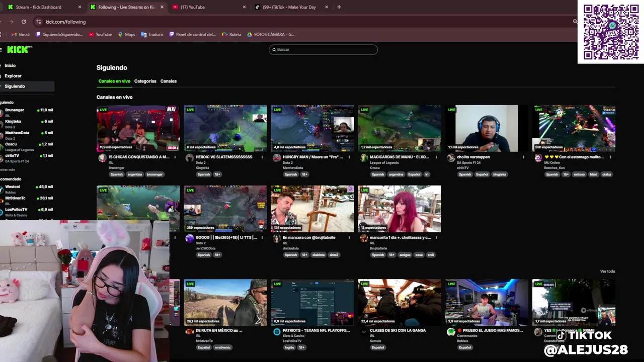Open the YouTube bookmark
The width and height of the screenshot is (644, 362).
point(100,35)
